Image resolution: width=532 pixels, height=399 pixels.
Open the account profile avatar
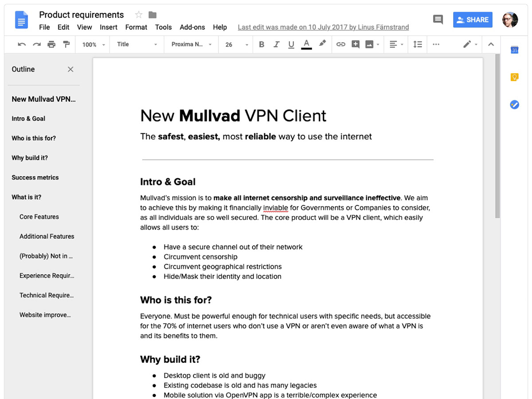click(510, 20)
